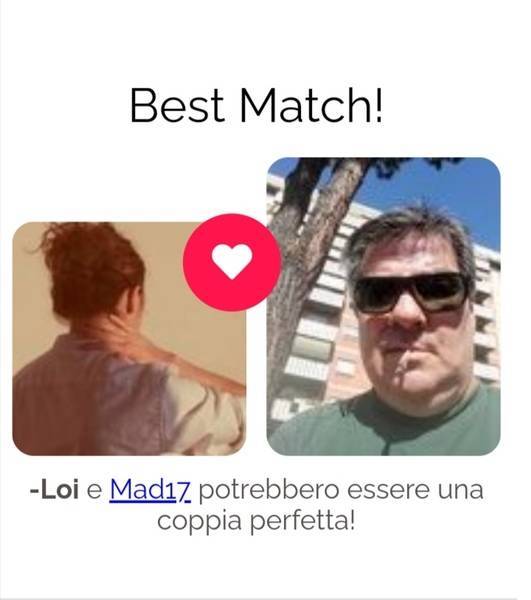
Task: Click the text "potrebbero essere una"
Action: pos(341,490)
